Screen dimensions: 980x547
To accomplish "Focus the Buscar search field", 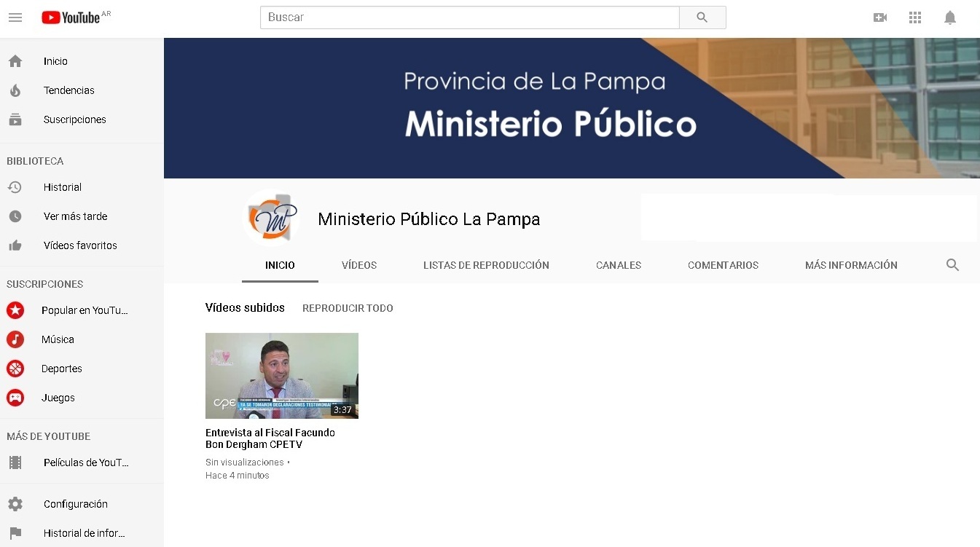I will pyautogui.click(x=469, y=17).
